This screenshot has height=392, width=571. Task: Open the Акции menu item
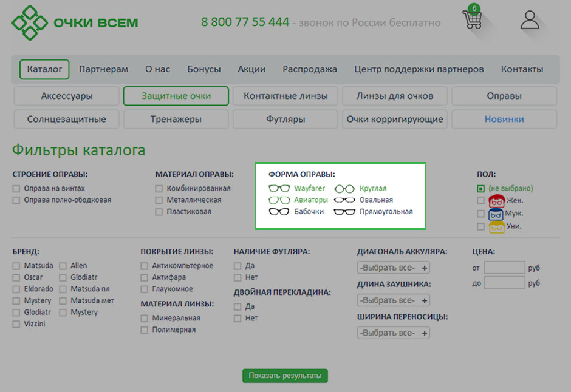[x=251, y=69]
